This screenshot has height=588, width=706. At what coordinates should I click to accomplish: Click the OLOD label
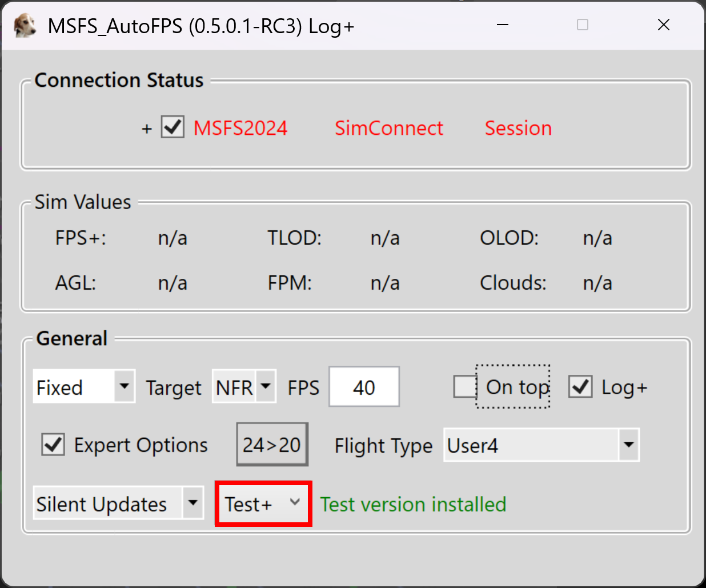coord(510,238)
